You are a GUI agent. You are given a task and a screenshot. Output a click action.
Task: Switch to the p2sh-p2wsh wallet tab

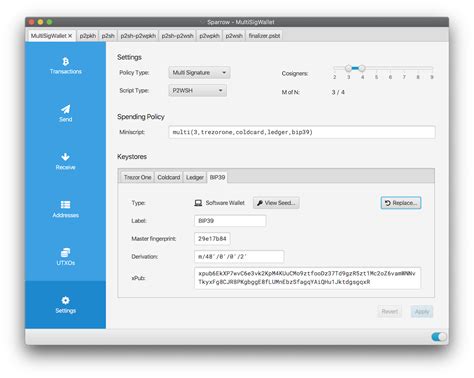tap(177, 36)
